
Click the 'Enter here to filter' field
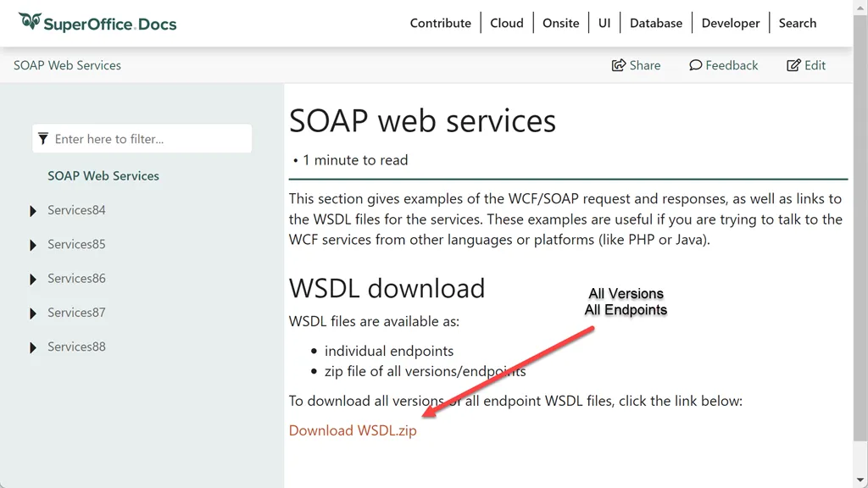click(x=148, y=139)
